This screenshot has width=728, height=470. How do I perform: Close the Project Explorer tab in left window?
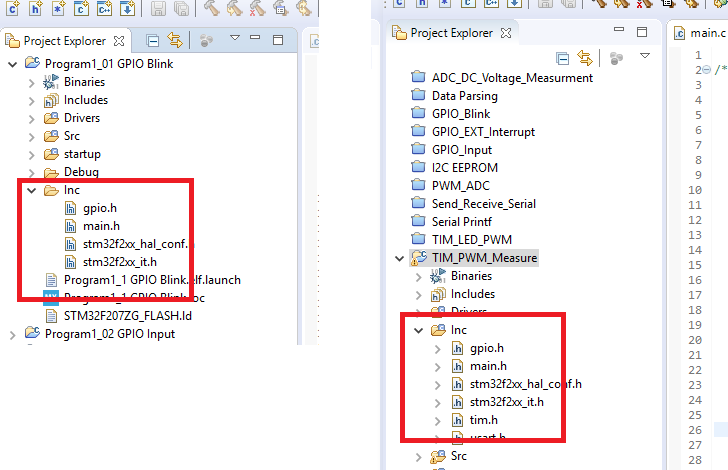tap(119, 41)
